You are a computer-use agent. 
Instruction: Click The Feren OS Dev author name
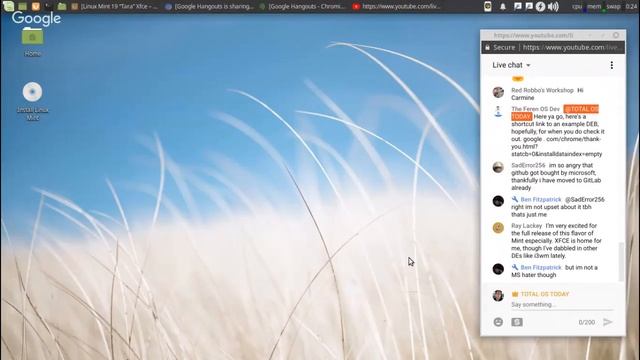click(x=535, y=109)
